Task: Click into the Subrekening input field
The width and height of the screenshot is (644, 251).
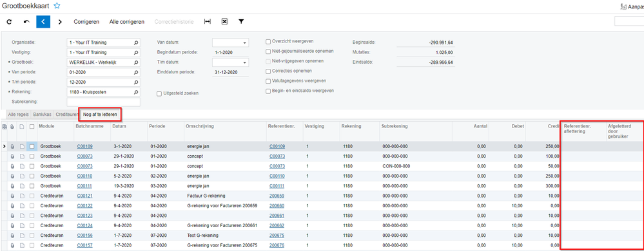Action: 104,102
